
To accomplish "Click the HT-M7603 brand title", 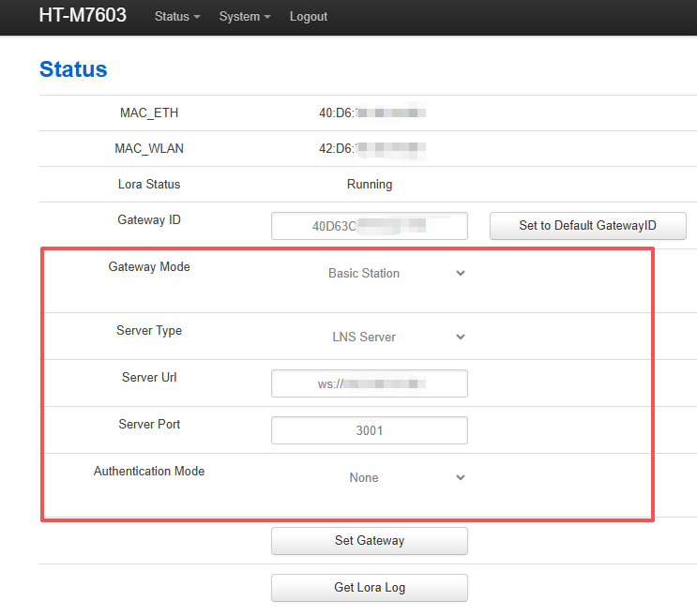I will point(83,16).
